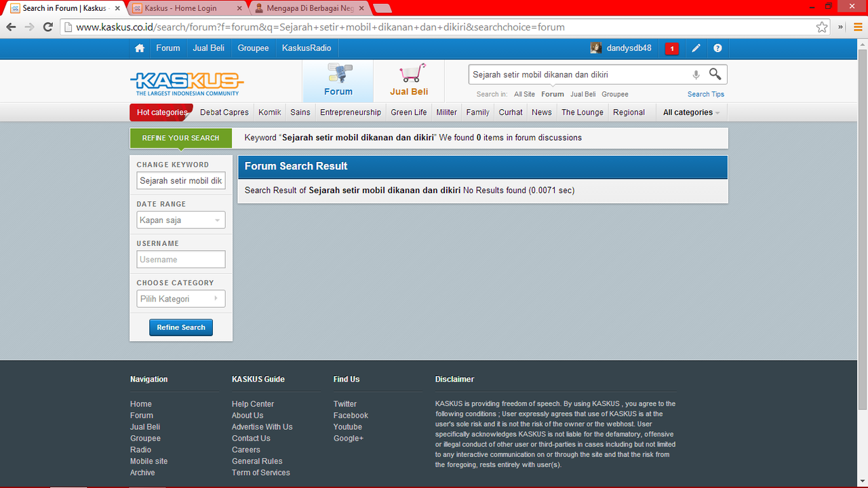Viewport: 868px width, 488px height.
Task: Select the Jual Beli shopping cart tab
Action: (x=409, y=81)
